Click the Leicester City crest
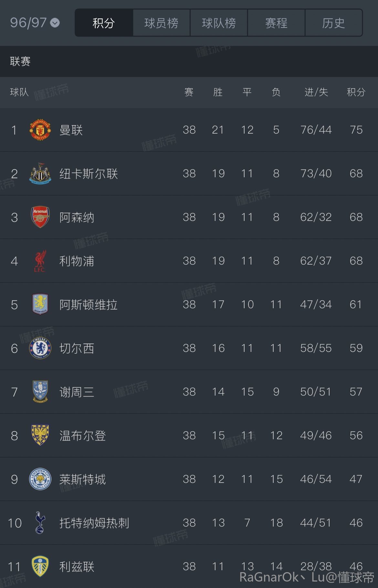The height and width of the screenshot is (588, 378). tap(40, 479)
